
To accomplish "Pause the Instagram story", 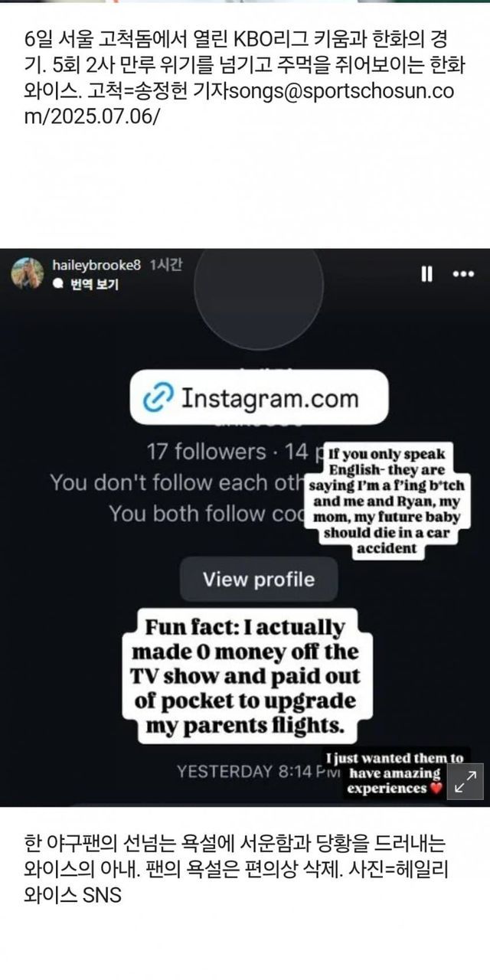I will click(427, 274).
